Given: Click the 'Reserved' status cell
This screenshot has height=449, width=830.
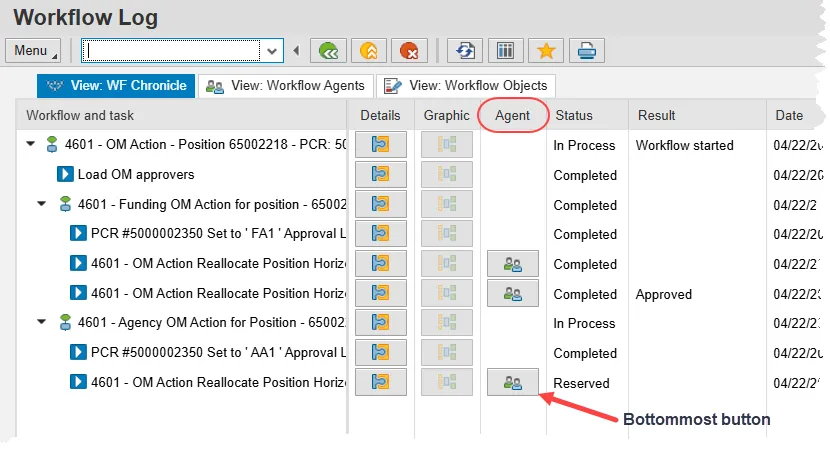Looking at the screenshot, I should (581, 383).
